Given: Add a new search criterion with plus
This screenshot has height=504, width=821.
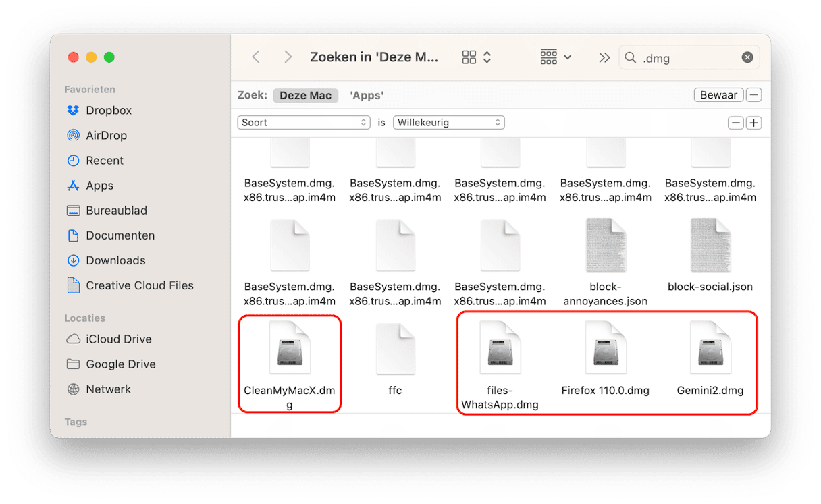Looking at the screenshot, I should coord(754,123).
